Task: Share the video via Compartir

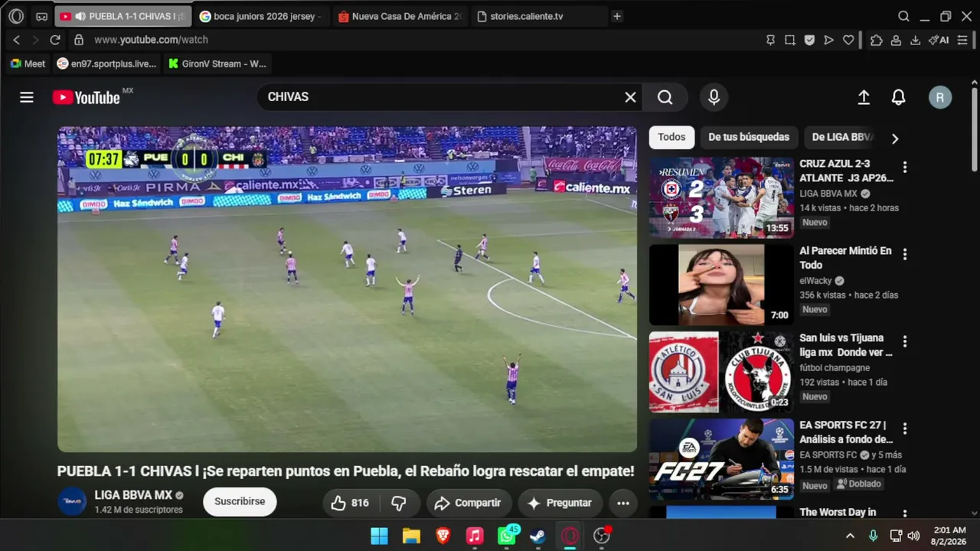Action: 469,503
